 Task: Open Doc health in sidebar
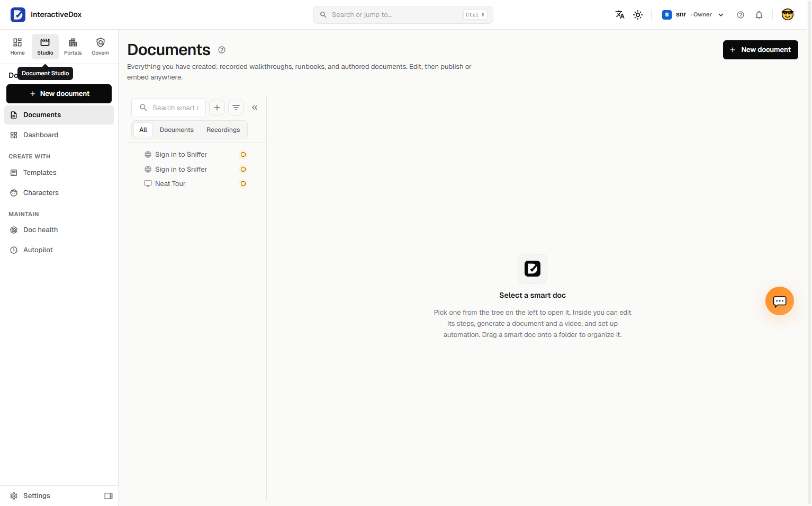(x=59, y=230)
